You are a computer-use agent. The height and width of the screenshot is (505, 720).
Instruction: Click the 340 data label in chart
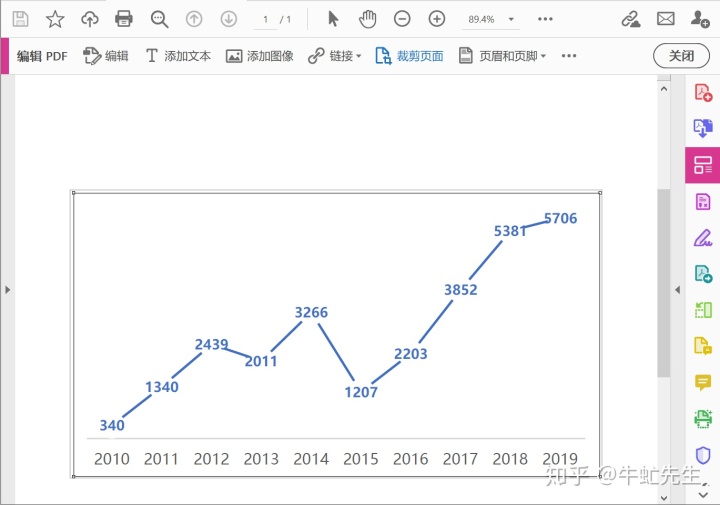[112, 425]
